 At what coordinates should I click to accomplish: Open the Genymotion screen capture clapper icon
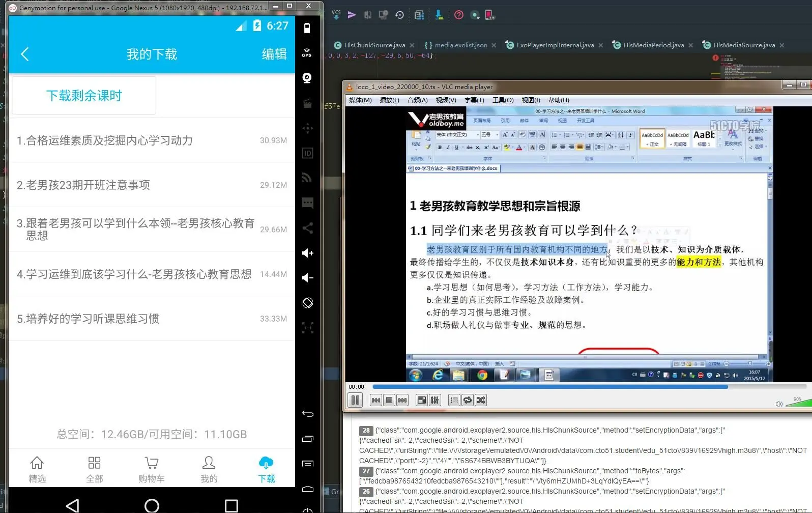click(x=307, y=103)
